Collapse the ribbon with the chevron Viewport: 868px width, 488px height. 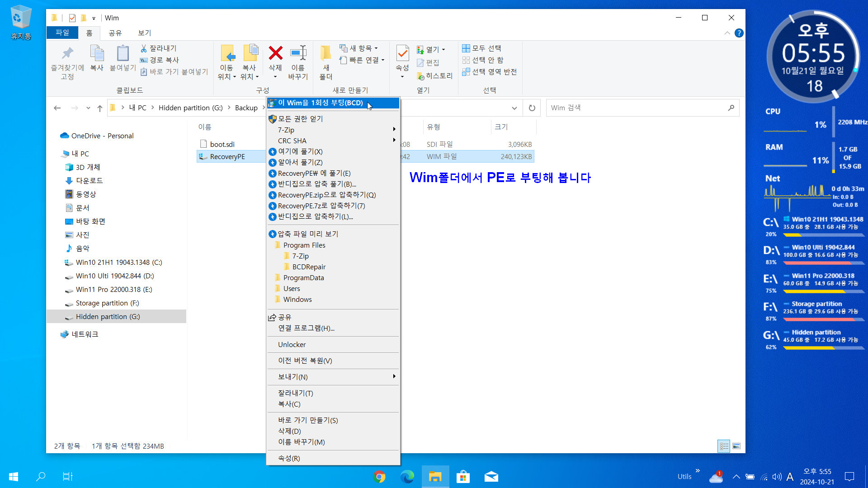727,33
